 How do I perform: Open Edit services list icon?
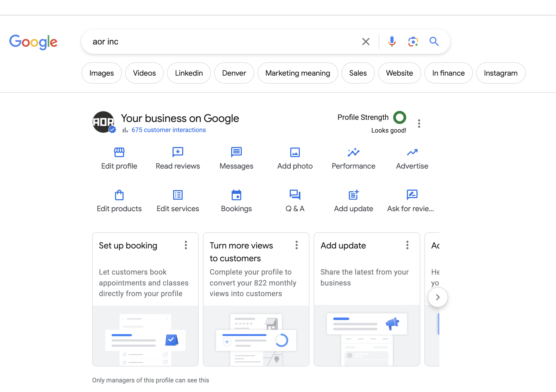coord(178,195)
